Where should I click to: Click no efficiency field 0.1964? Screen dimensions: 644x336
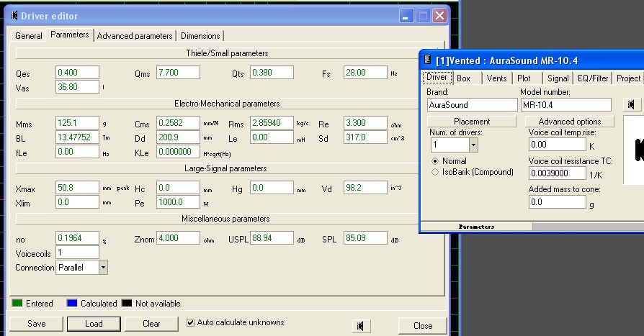[x=77, y=238]
